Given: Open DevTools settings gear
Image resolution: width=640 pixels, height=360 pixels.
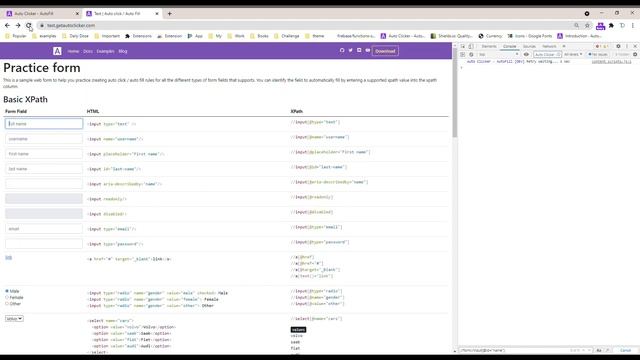Looking at the screenshot, I should 618,47.
